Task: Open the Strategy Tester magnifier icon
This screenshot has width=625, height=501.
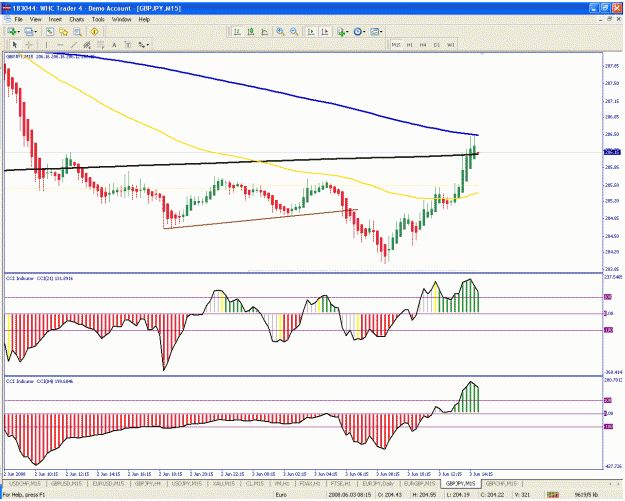Action: pyautogui.click(x=77, y=32)
